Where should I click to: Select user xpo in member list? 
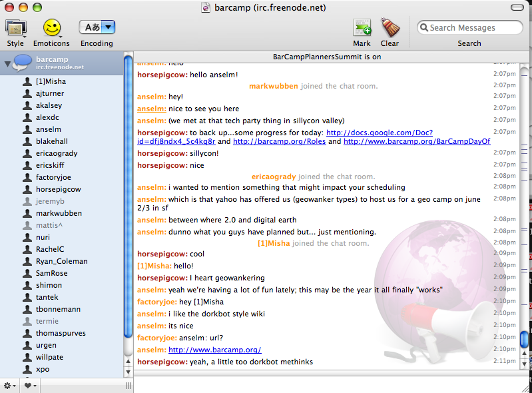point(43,369)
